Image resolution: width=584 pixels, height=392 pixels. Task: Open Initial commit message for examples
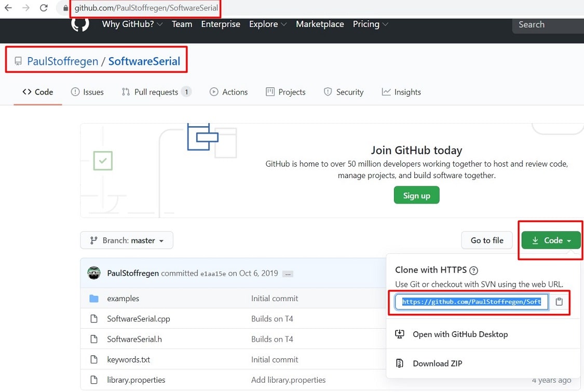[x=275, y=299]
